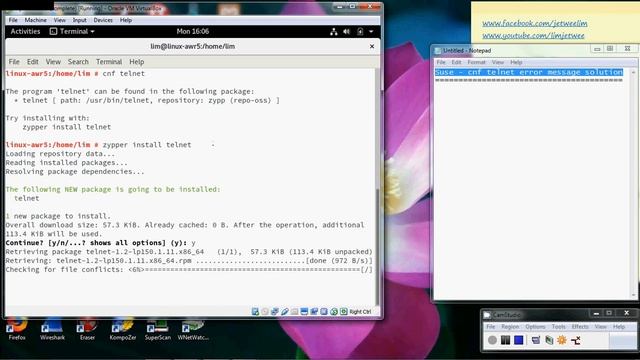
Task: Click highlighted 'Suse - cnf telnet' Notepad text
Action: [x=529, y=72]
